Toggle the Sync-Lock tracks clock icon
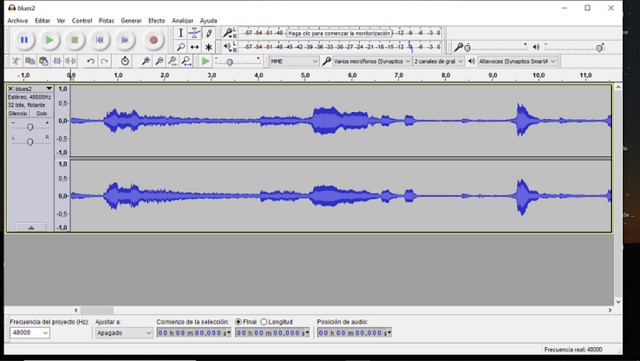 (125, 61)
